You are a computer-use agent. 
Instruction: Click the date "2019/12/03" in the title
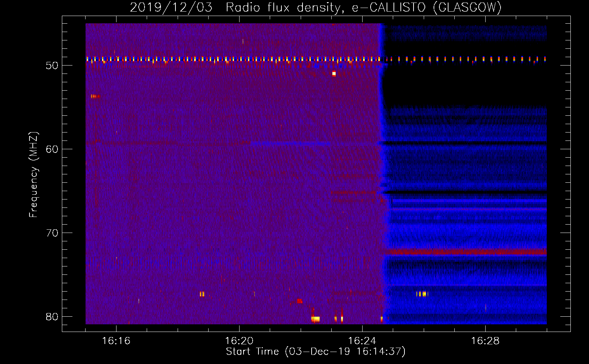tap(171, 7)
